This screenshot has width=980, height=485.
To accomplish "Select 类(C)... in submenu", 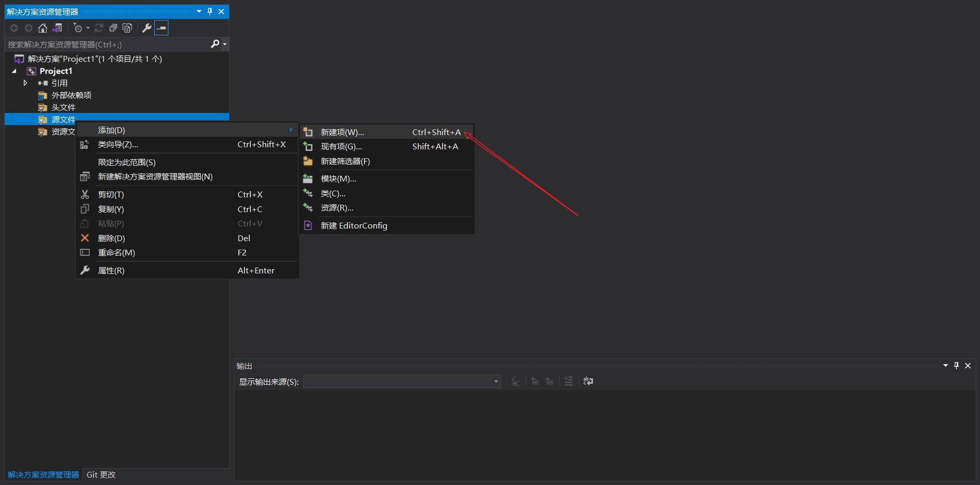I will [x=386, y=194].
